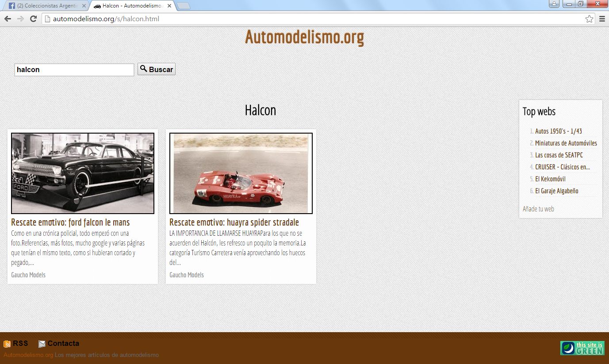Close the Halcon - Automodelismo tab
Viewport: 609px width, 364px height.
pyautogui.click(x=169, y=6)
